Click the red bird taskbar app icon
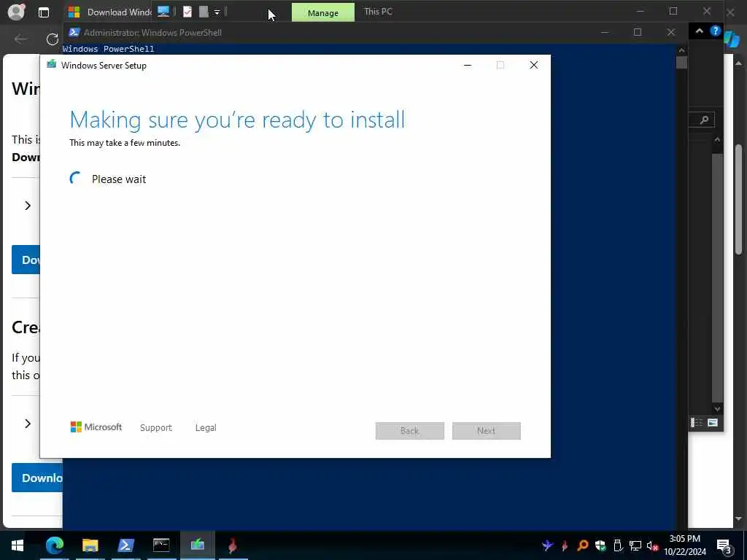The image size is (747, 560). coord(233,545)
